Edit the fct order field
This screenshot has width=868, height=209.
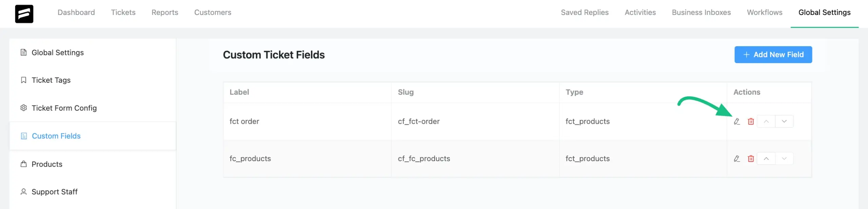736,121
